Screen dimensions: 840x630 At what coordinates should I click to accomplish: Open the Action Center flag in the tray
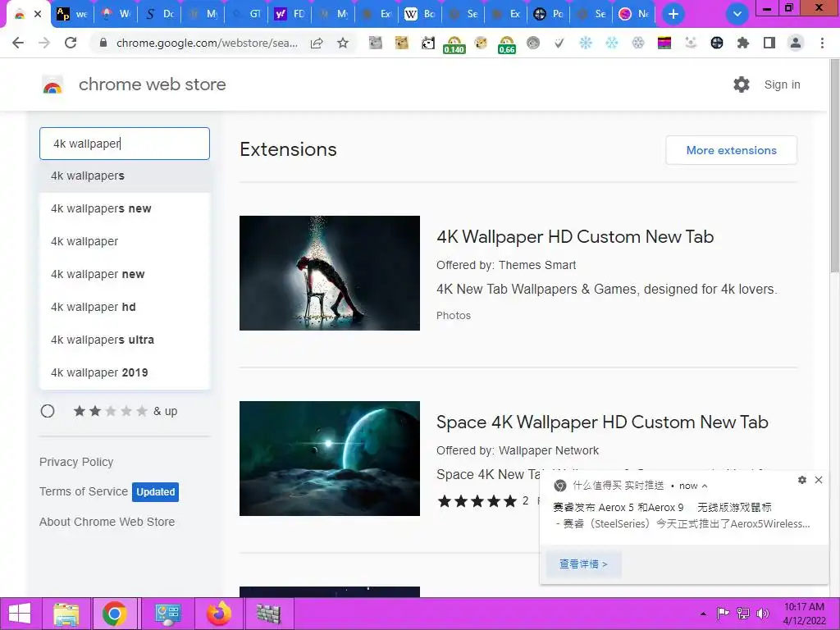click(723, 614)
